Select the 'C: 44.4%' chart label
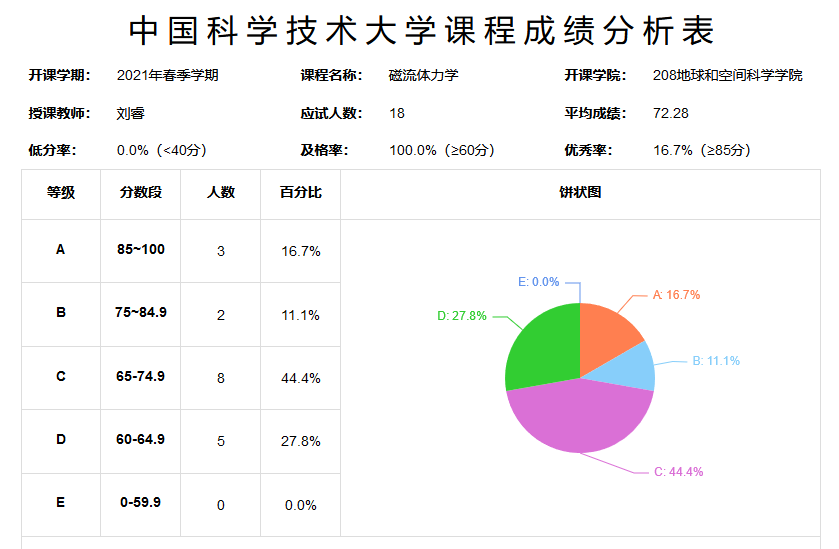This screenshot has width=839, height=549. point(678,472)
